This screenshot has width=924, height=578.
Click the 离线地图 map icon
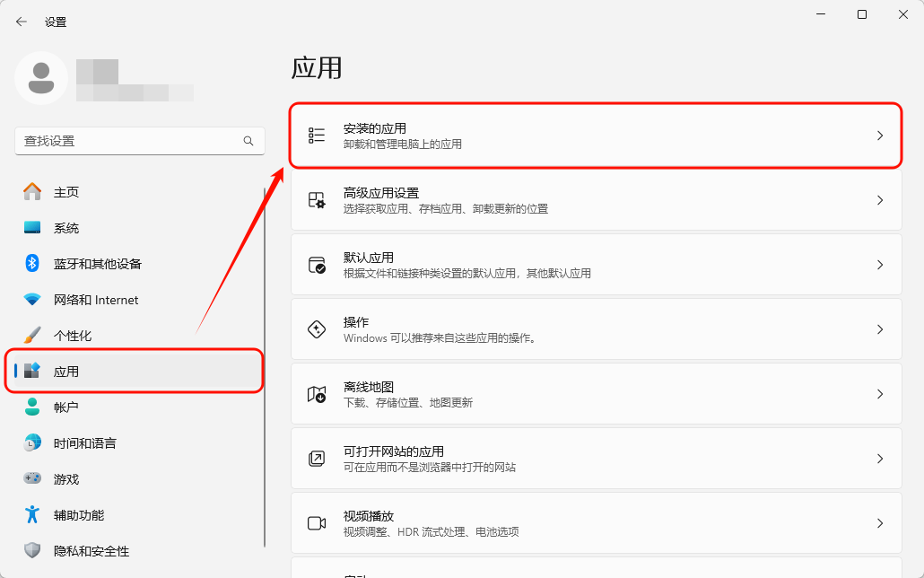(317, 394)
